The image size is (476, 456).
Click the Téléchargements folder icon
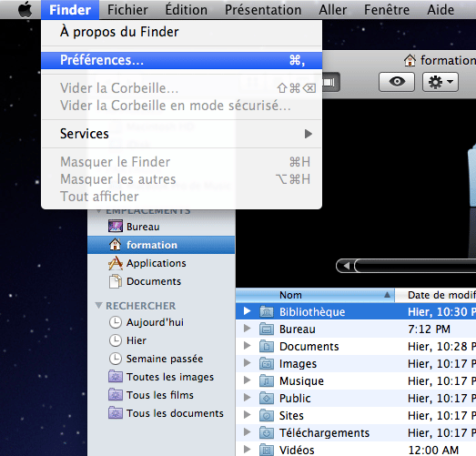pyautogui.click(x=267, y=432)
